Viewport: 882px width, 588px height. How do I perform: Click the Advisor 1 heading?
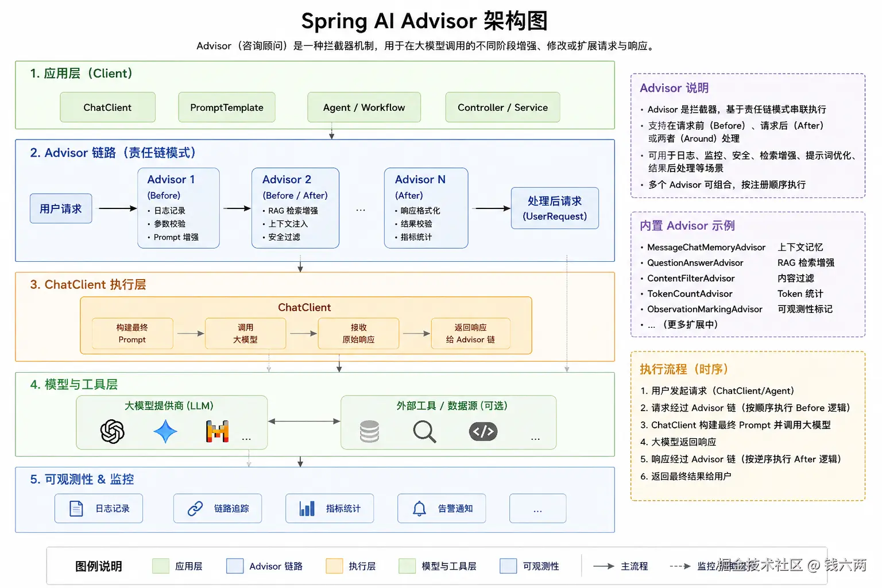tap(171, 179)
